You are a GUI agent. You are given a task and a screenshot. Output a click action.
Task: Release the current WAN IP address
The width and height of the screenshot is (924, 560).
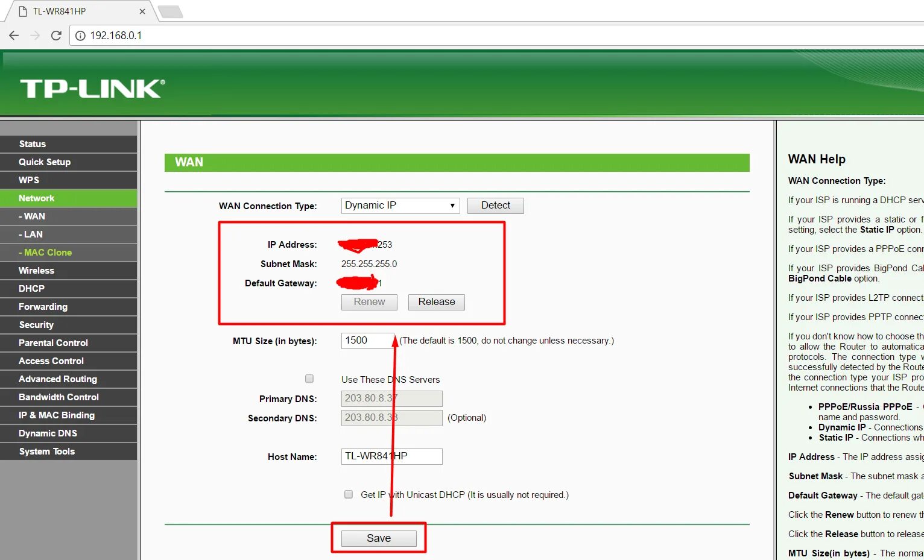pyautogui.click(x=436, y=301)
